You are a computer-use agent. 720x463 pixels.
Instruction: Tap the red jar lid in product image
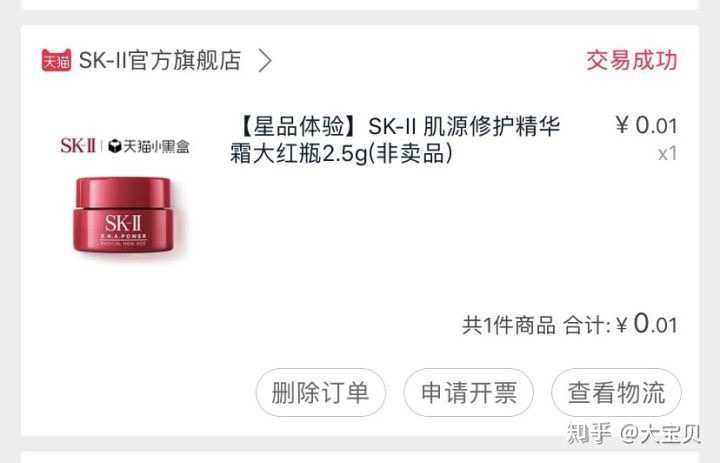(123, 193)
